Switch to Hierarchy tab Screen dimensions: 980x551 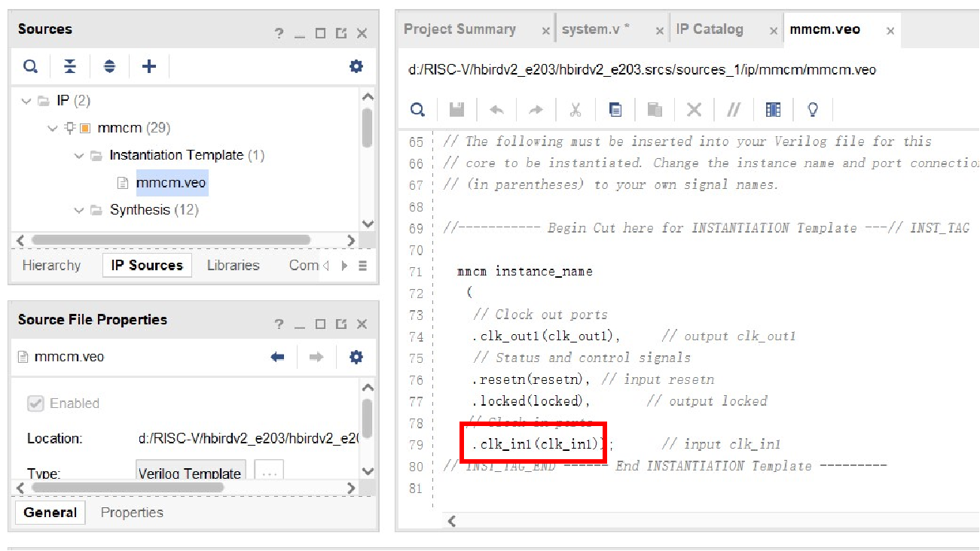click(51, 266)
